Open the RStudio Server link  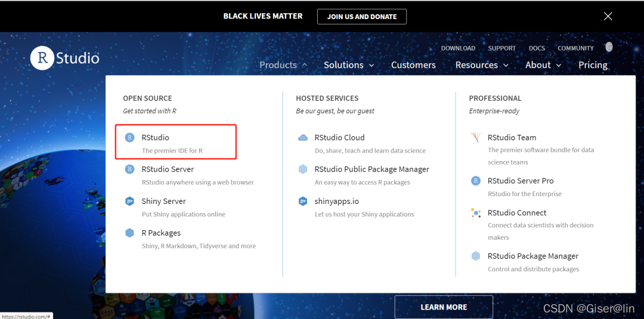coord(168,169)
